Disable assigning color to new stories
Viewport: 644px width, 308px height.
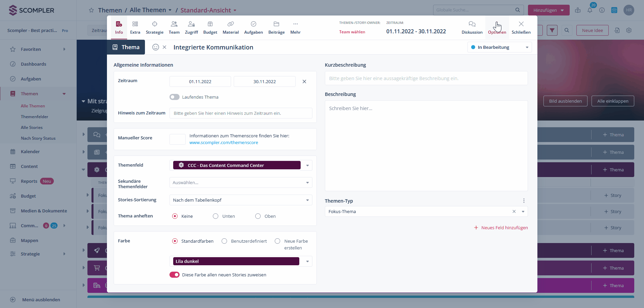[174, 275]
